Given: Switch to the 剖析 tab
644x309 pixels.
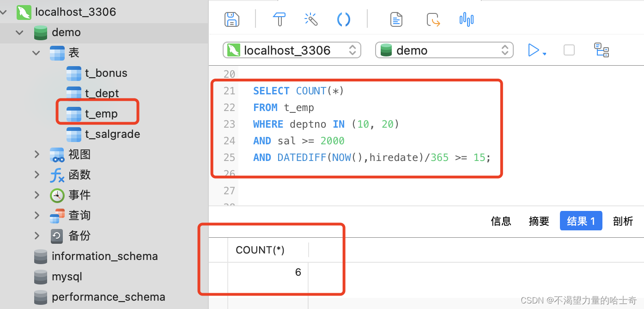Looking at the screenshot, I should click(623, 221).
